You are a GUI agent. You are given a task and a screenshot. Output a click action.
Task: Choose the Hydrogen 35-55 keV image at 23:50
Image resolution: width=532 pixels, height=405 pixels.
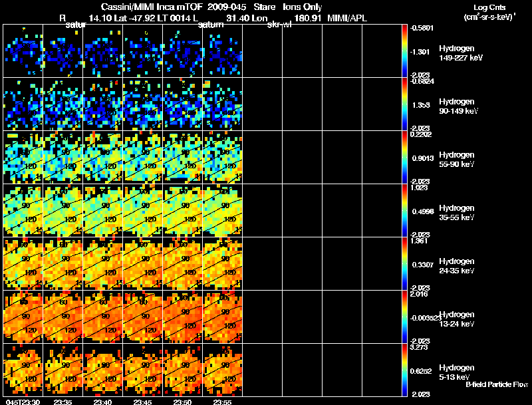coord(183,211)
